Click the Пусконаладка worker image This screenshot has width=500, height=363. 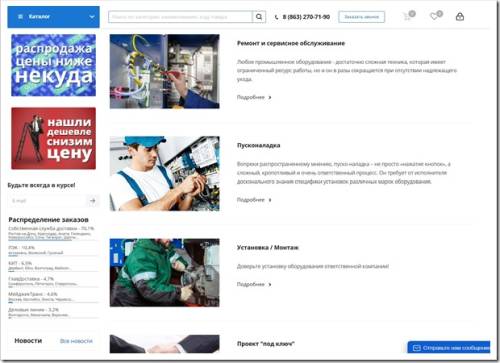pyautogui.click(x=164, y=173)
